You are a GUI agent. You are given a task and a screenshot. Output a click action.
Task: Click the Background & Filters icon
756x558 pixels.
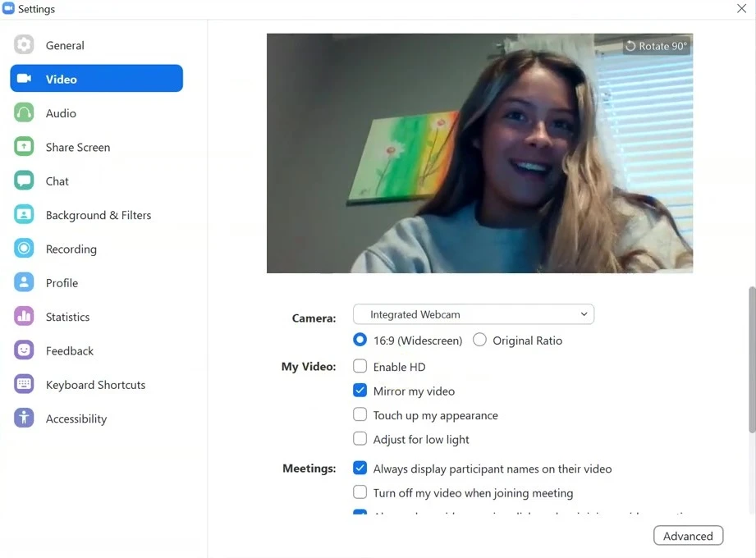pyautogui.click(x=24, y=214)
